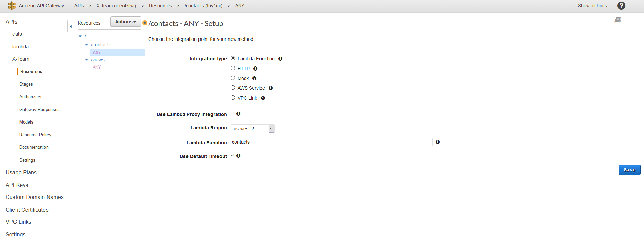Collapse the /views tree node arrow
This screenshot has width=644, height=243.
[x=87, y=60]
